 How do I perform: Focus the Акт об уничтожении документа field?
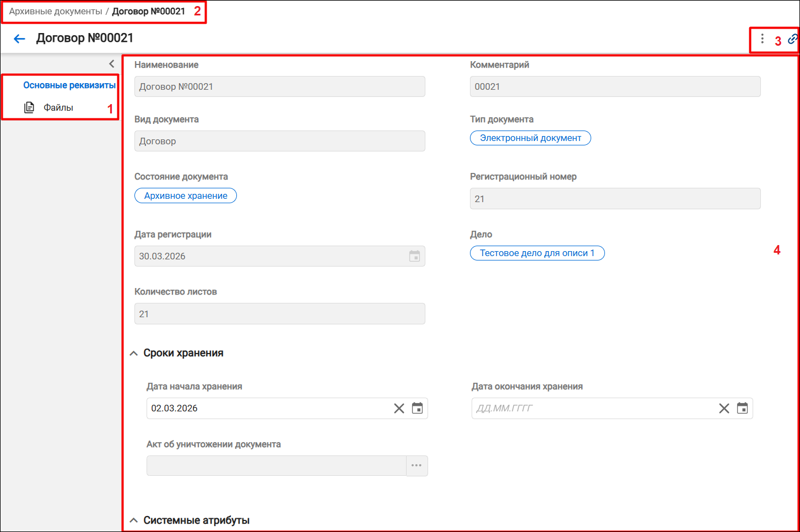[x=277, y=466]
